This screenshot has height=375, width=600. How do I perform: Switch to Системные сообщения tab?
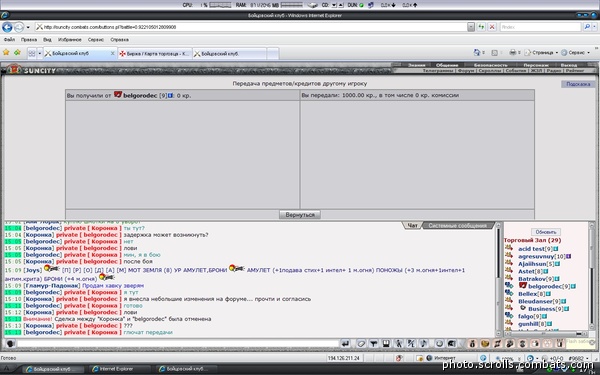(458, 225)
